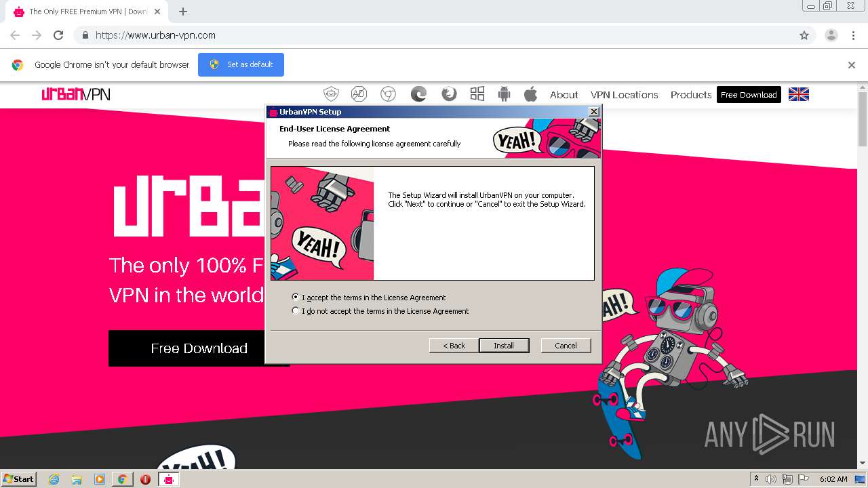Switch to Chrome on the taskbar

123,479
